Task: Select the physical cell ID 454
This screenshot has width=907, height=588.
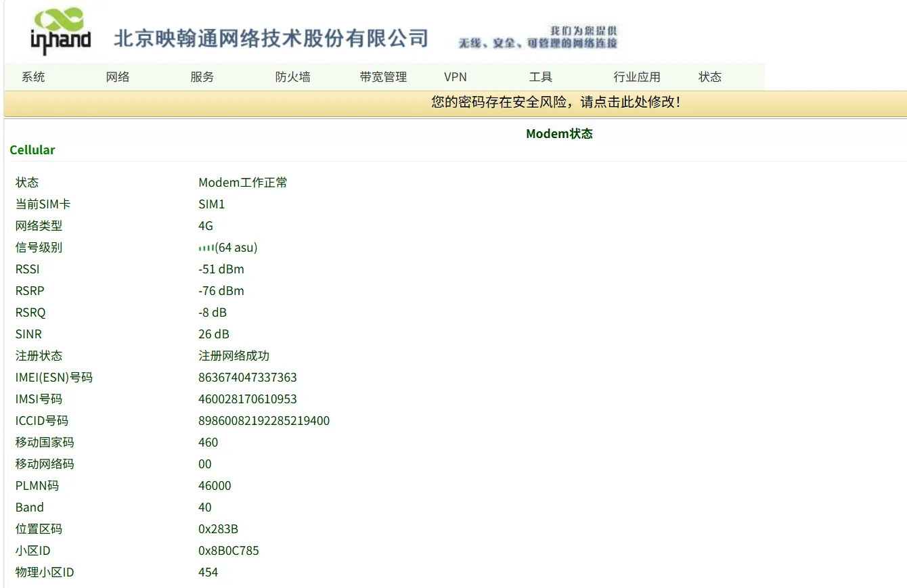Action: pos(208,572)
